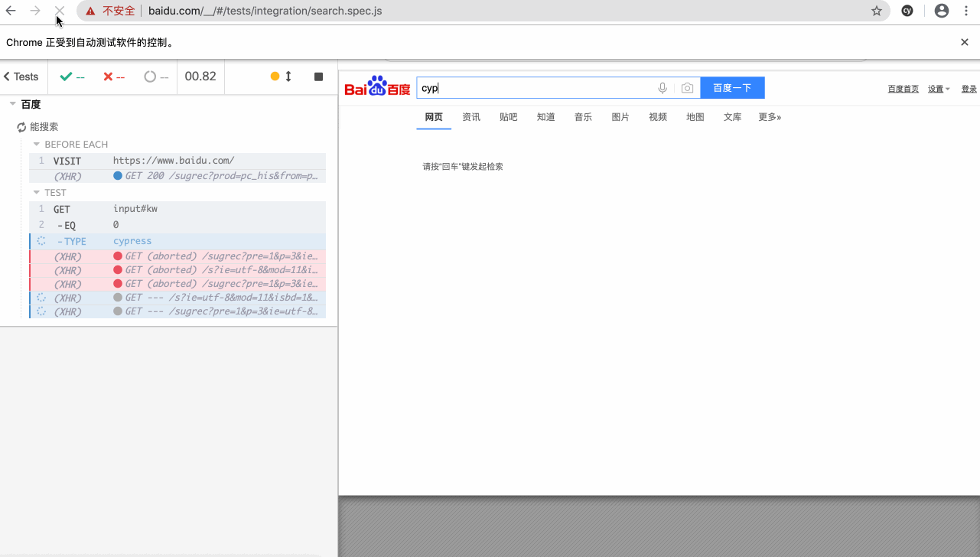This screenshot has height=557, width=980.
Task: Switch to the 知道 tab
Action: click(545, 117)
